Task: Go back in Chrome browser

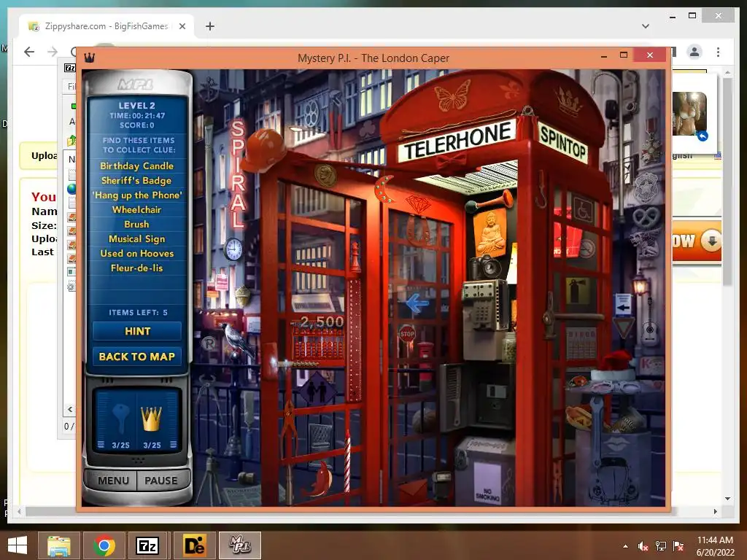Action: coord(29,52)
